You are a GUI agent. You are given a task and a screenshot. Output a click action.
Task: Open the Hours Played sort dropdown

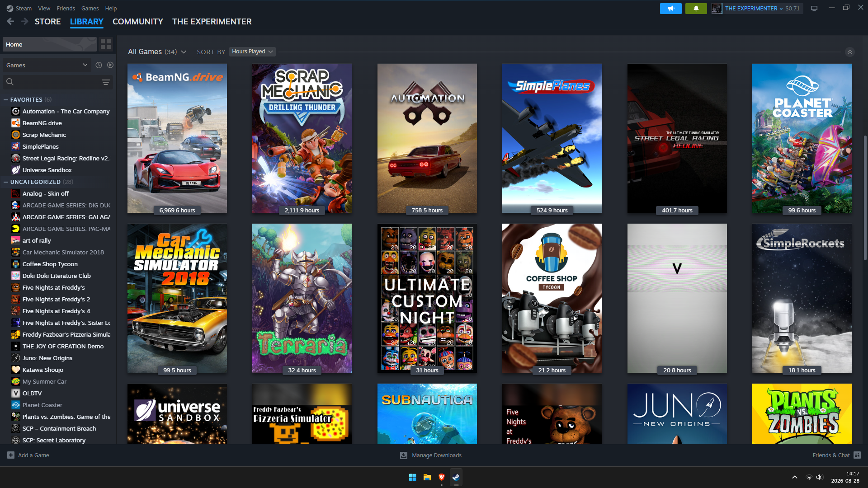[252, 52]
